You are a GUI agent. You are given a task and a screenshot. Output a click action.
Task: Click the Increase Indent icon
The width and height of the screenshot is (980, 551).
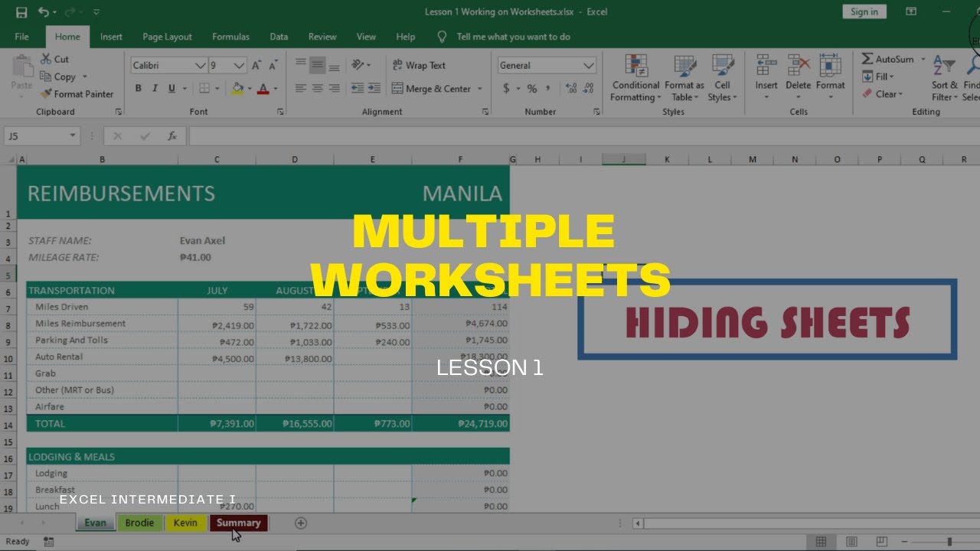374,89
